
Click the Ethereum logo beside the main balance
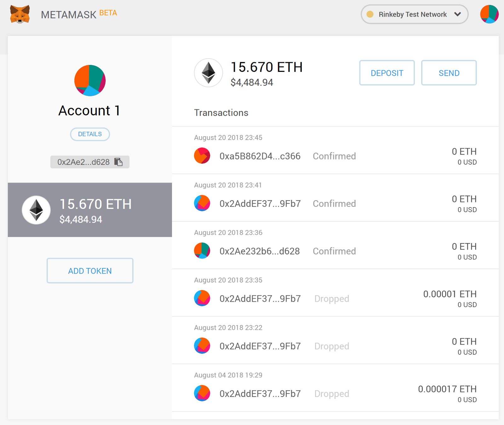208,73
